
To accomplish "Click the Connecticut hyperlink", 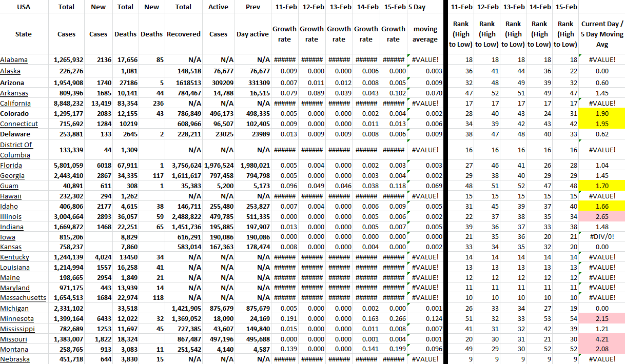I will point(19,124).
